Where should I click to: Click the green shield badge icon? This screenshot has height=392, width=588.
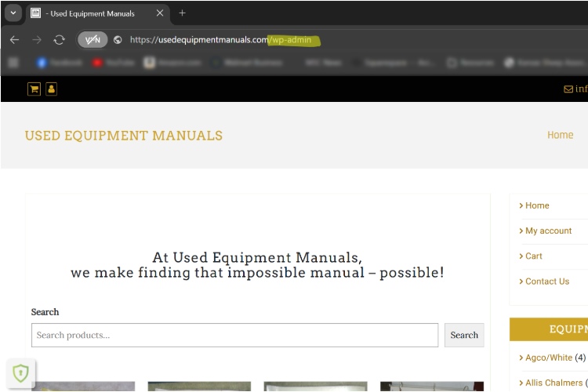20,372
